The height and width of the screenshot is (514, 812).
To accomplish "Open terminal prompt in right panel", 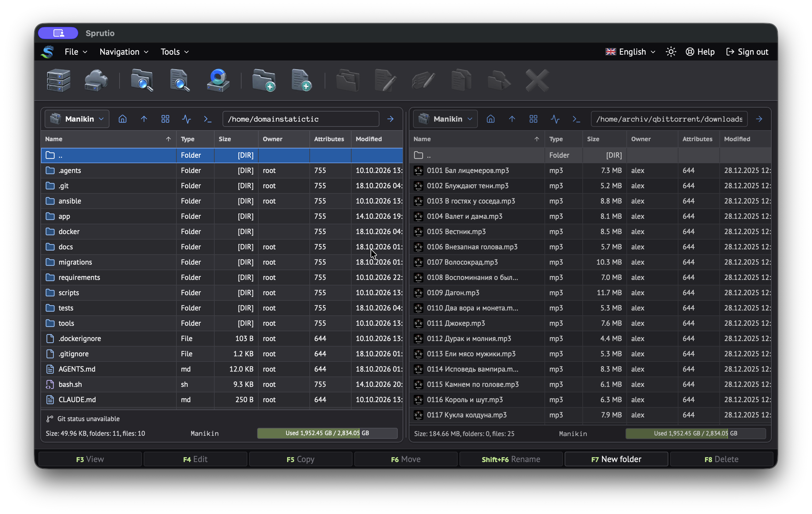I will click(576, 119).
